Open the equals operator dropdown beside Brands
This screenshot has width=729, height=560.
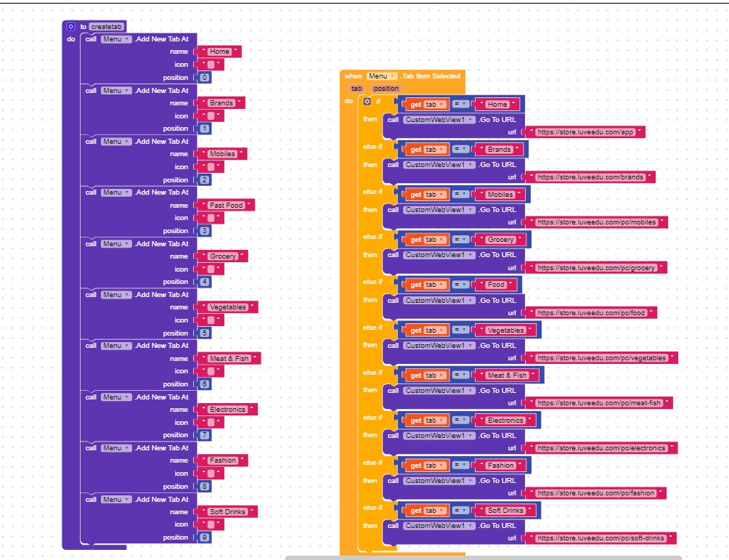pyautogui.click(x=460, y=150)
